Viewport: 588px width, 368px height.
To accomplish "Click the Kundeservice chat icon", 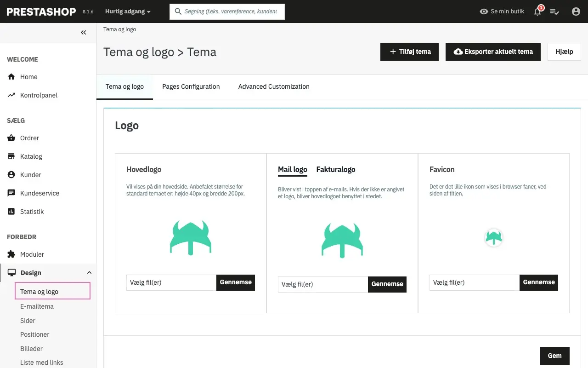I will tap(11, 193).
